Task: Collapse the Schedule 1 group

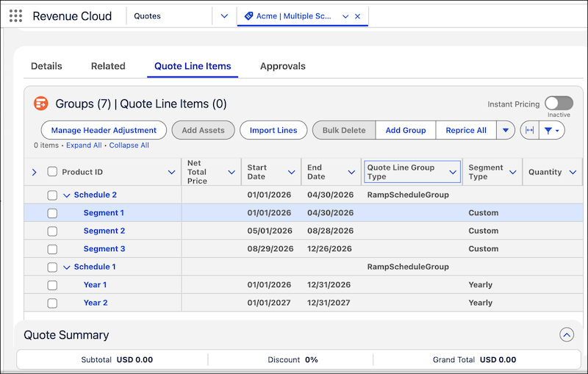Action: pos(66,267)
